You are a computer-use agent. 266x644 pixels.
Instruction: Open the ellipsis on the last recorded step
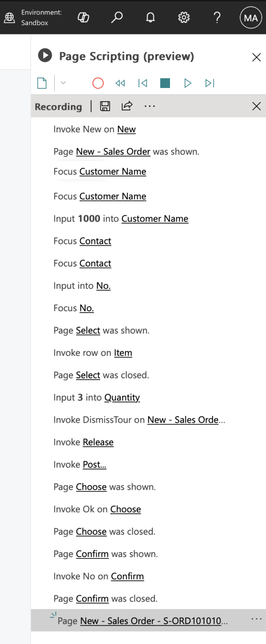[x=256, y=618]
